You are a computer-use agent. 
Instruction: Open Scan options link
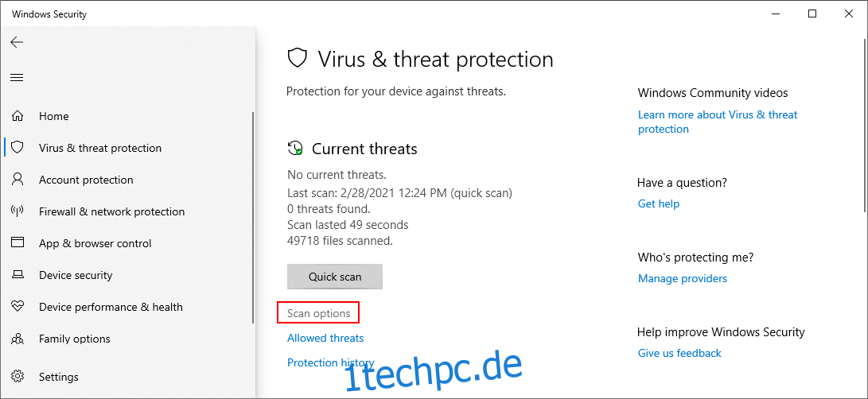pyautogui.click(x=318, y=313)
